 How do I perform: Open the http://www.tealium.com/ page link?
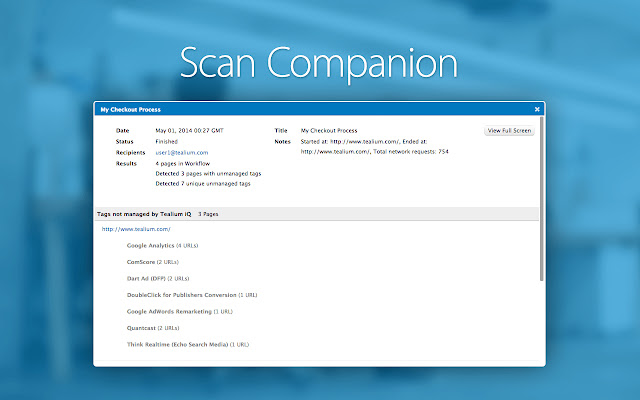(135, 229)
